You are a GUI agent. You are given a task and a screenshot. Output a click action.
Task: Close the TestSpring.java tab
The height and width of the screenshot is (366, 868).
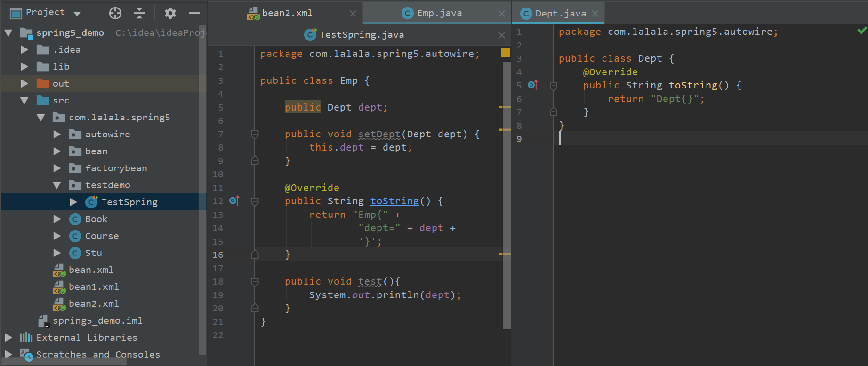point(502,35)
